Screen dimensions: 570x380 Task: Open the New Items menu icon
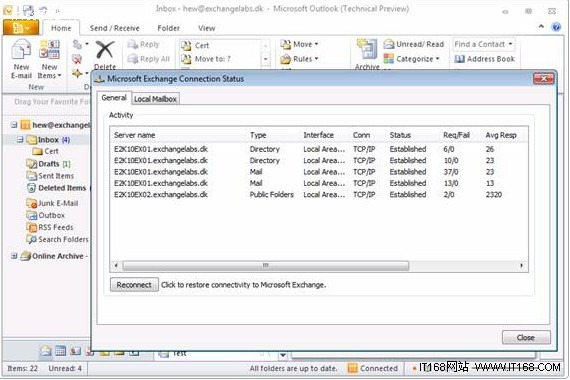49,50
